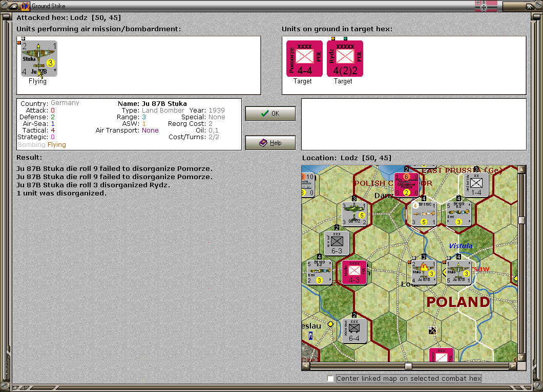The width and height of the screenshot is (543, 392).
Task: Click the map vertical scrollbar thumb
Action: pos(521,220)
